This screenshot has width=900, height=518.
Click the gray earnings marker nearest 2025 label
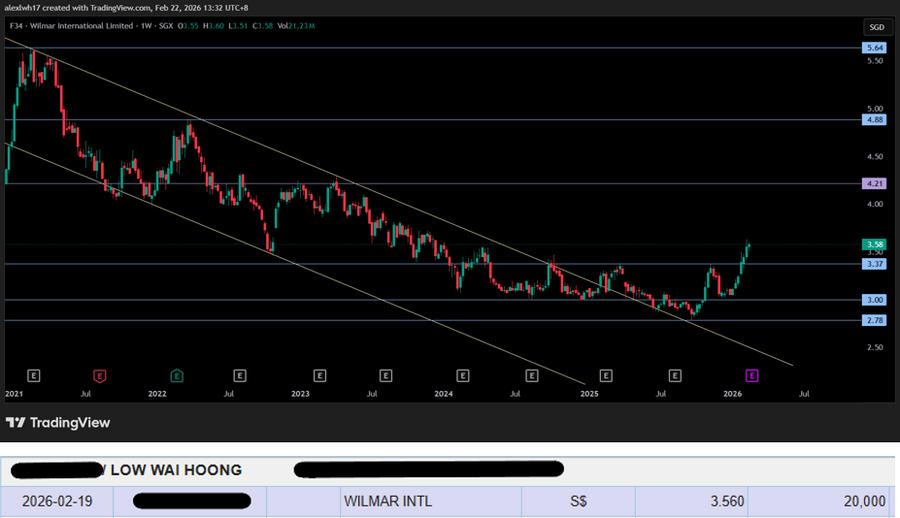pyautogui.click(x=606, y=376)
